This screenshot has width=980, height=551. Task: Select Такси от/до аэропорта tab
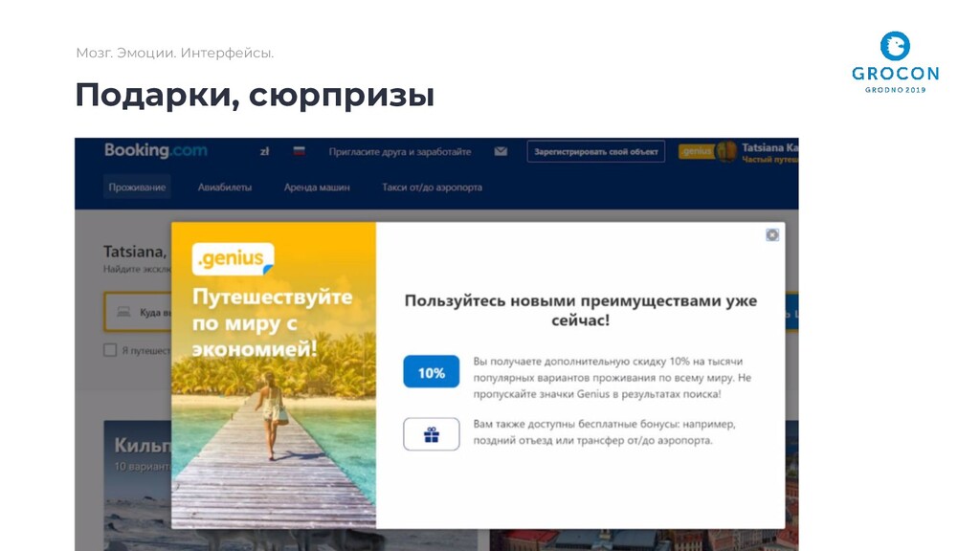[432, 187]
